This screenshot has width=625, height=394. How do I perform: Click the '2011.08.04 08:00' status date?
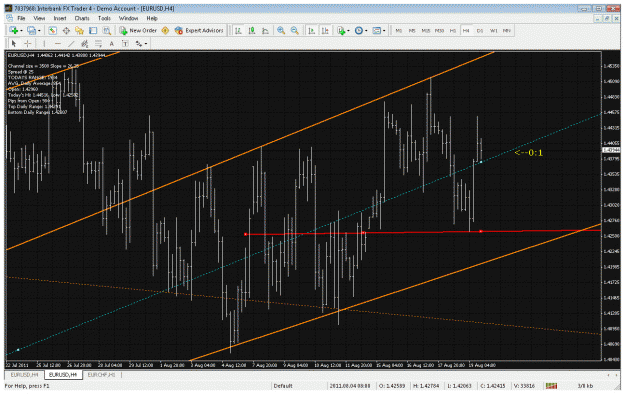350,386
